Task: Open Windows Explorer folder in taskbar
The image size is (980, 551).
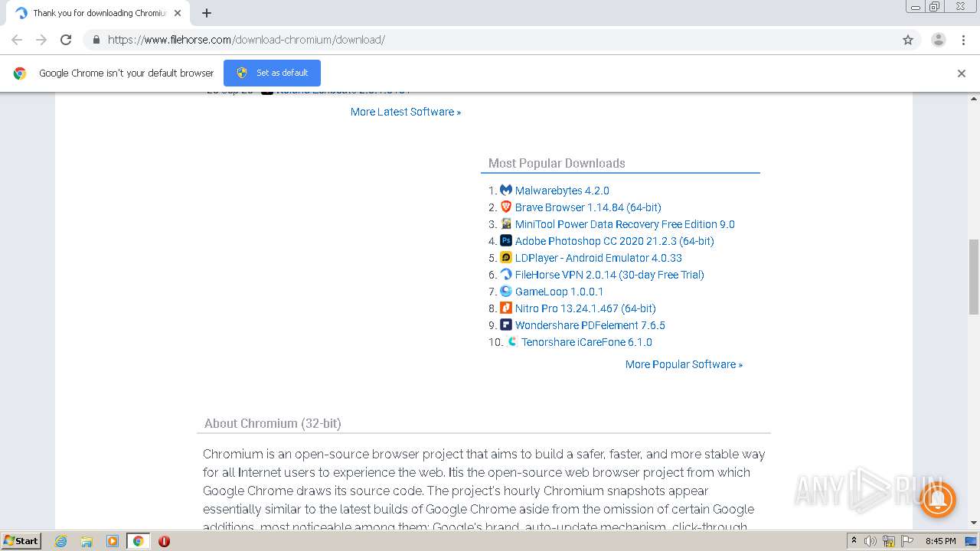Action: (x=87, y=541)
